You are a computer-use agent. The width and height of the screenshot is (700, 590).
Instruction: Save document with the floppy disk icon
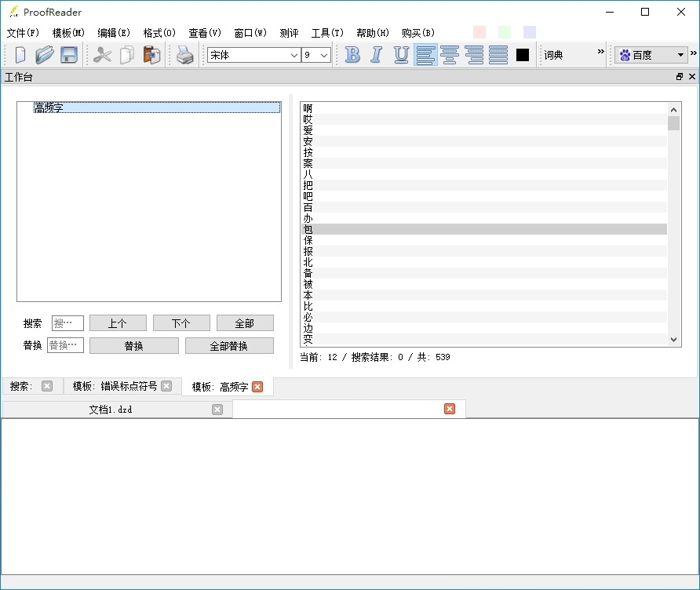click(69, 55)
